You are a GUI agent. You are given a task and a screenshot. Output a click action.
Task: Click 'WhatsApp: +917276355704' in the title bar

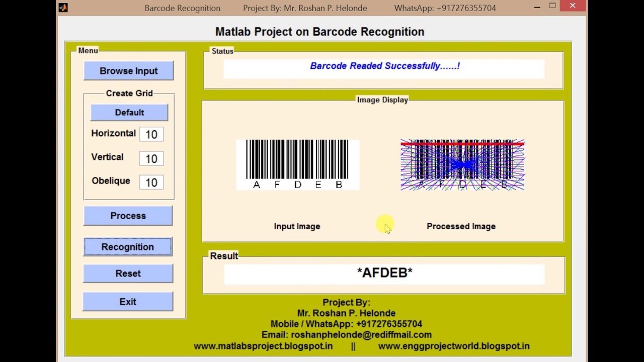click(x=445, y=8)
